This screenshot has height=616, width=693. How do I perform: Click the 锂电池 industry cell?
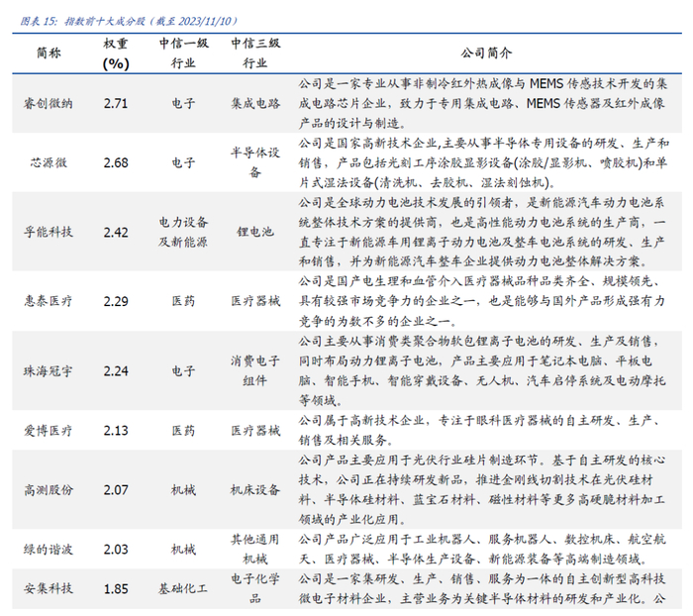(x=255, y=232)
